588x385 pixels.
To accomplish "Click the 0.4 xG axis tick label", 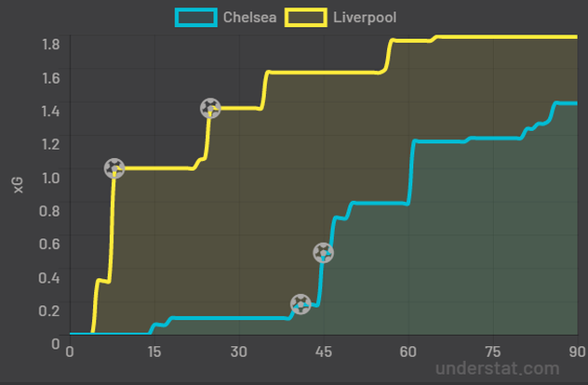I will pos(51,276).
